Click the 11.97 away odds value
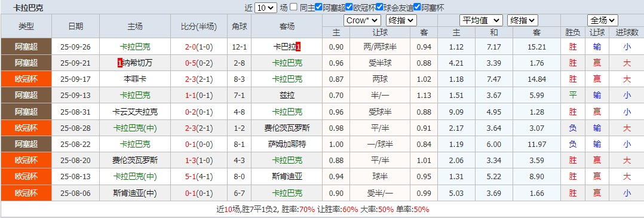 click(538, 144)
